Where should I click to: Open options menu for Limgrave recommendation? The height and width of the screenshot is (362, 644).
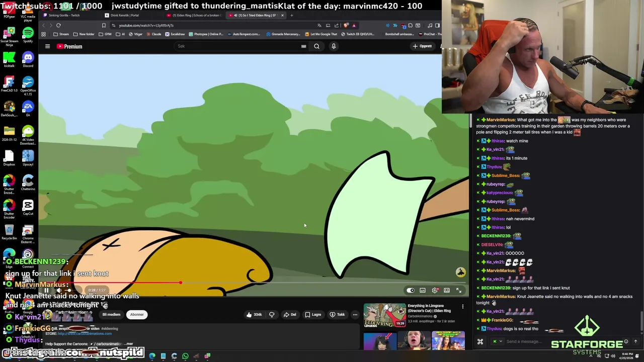click(x=462, y=306)
